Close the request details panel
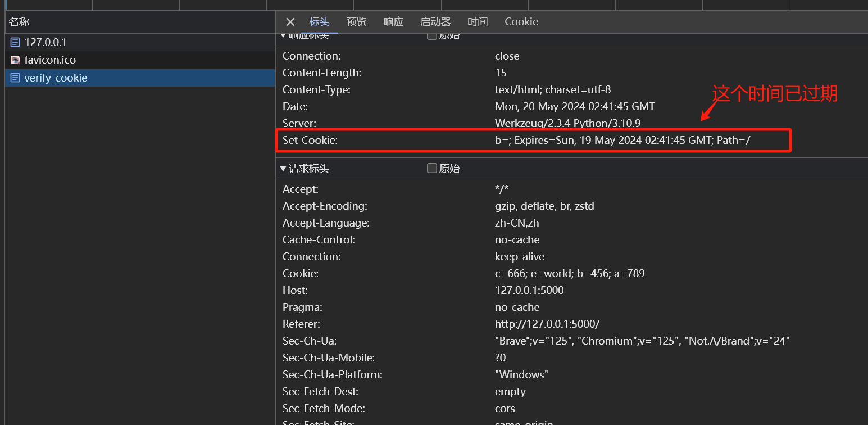Image resolution: width=868 pixels, height=425 pixels. click(x=290, y=22)
